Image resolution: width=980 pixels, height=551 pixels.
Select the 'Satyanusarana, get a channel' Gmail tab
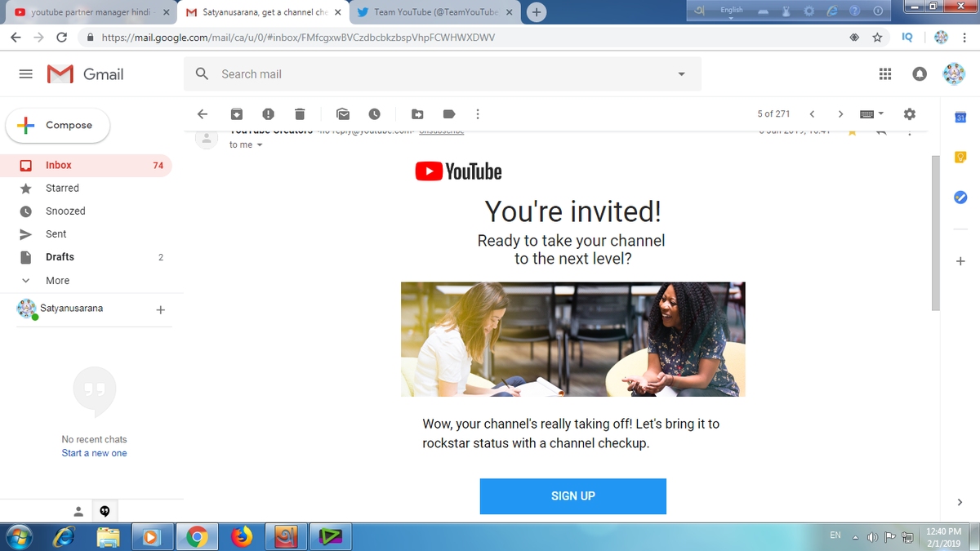click(262, 12)
